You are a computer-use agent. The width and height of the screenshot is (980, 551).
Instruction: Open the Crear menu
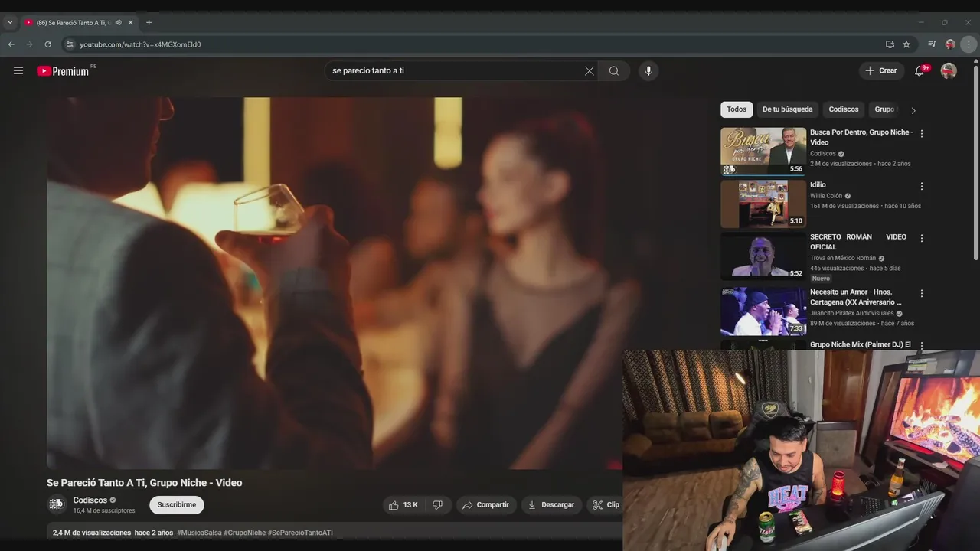click(881, 71)
